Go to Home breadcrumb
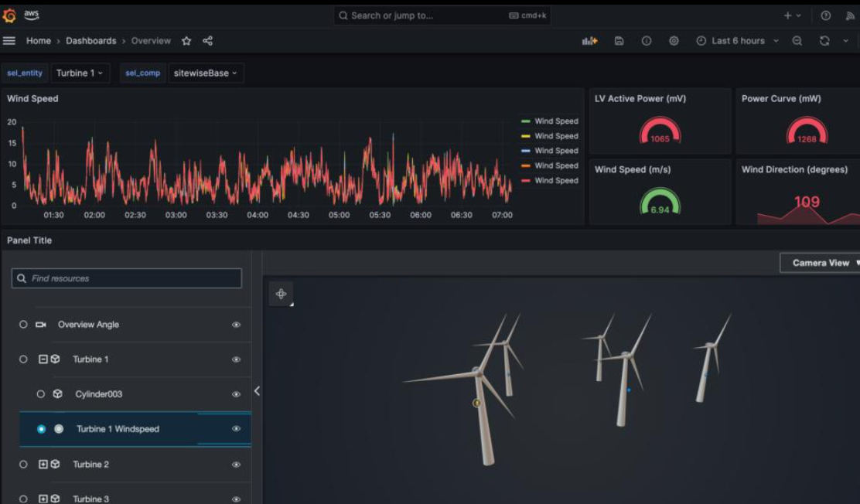This screenshot has height=504, width=860. (x=39, y=41)
